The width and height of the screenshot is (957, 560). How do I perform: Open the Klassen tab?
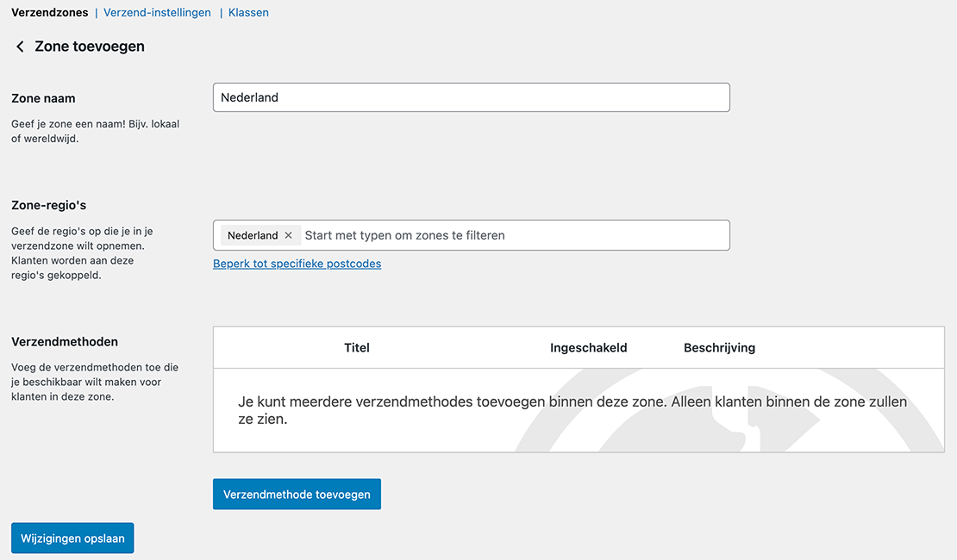pyautogui.click(x=248, y=12)
